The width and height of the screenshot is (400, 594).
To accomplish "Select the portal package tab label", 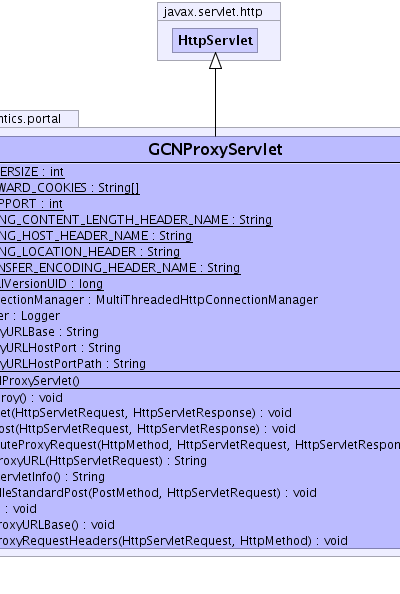I will pos(30,119).
